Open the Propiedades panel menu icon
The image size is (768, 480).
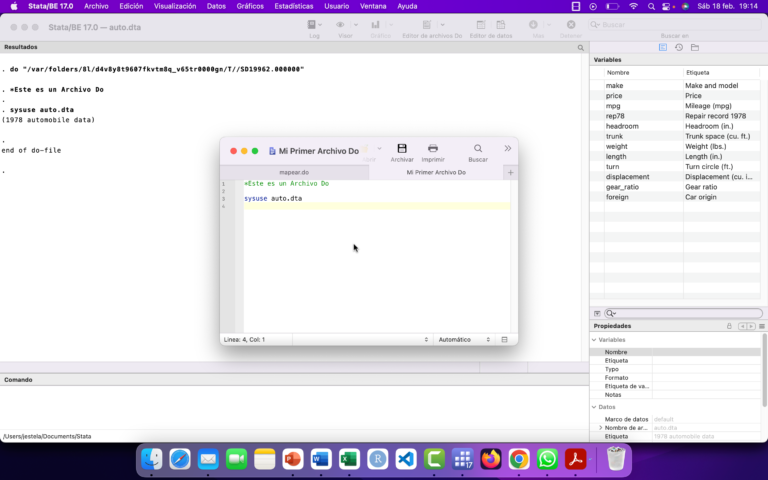pos(762,326)
